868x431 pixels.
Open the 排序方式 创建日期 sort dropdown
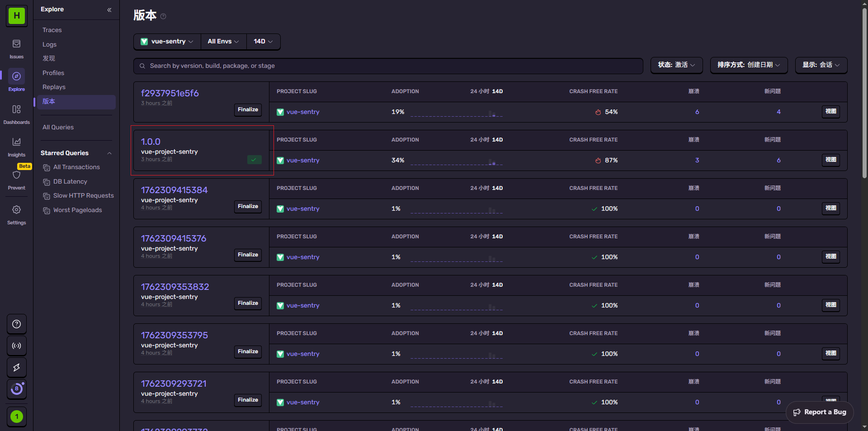[x=749, y=65]
